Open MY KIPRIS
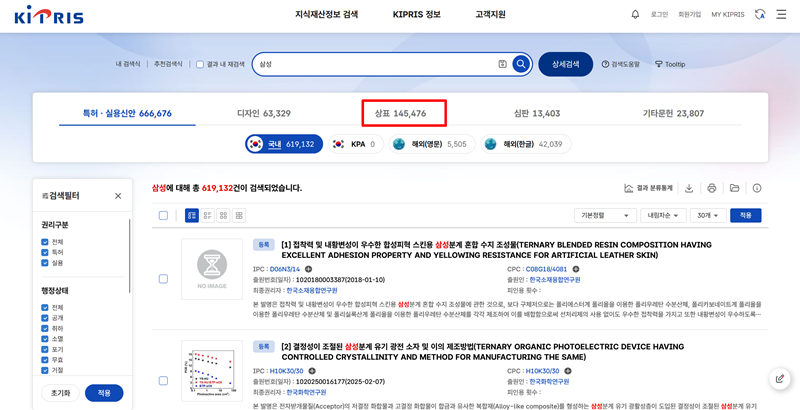 728,14
